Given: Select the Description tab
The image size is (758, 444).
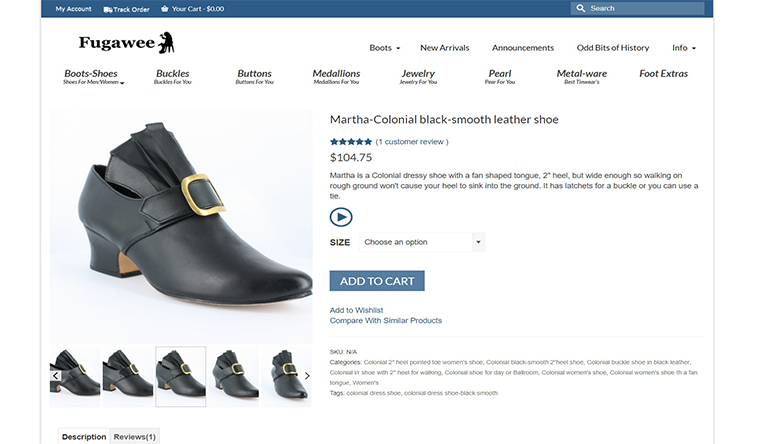Looking at the screenshot, I should tap(84, 437).
